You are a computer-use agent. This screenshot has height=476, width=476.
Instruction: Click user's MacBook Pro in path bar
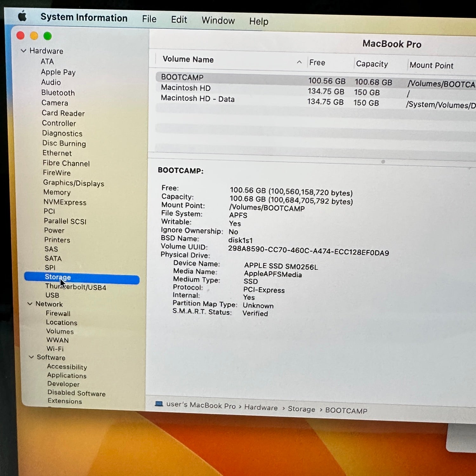pyautogui.click(x=201, y=405)
